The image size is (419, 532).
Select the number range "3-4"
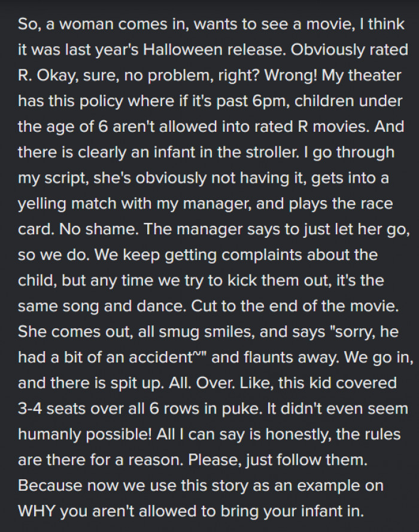point(30,409)
